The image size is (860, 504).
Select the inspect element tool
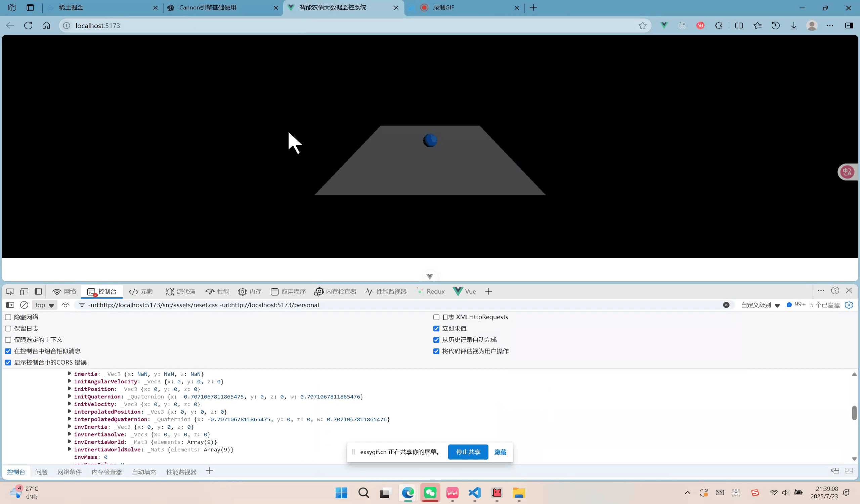[x=10, y=292]
